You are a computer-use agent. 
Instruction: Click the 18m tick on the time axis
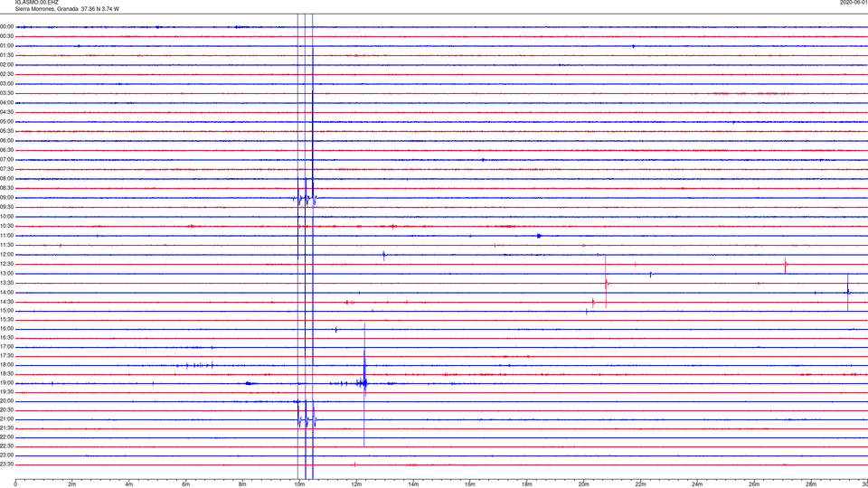[x=526, y=484]
